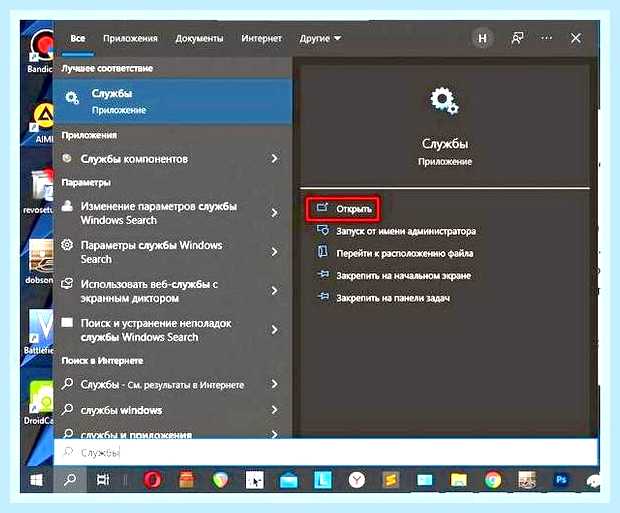
Task: Open the three-dots options menu
Action: 546,38
